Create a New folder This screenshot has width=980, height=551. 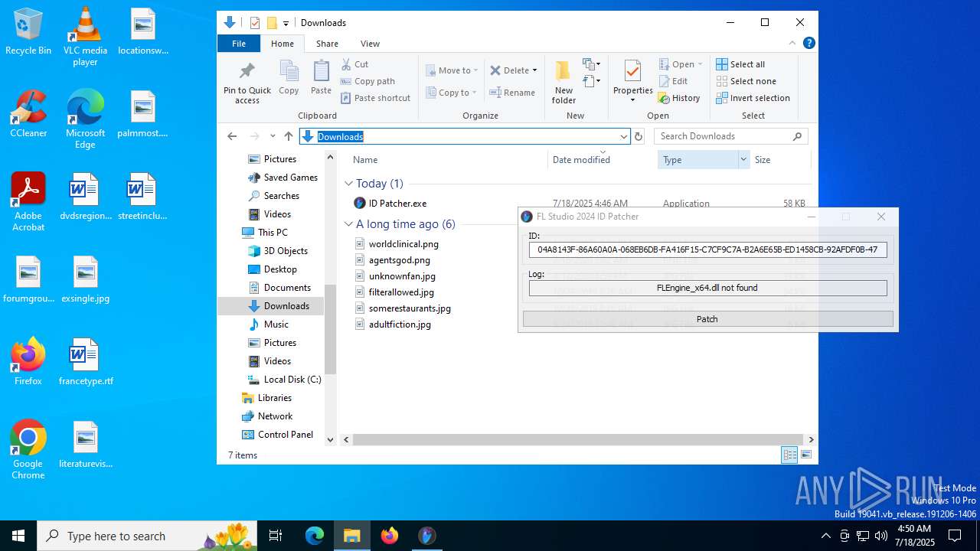563,82
